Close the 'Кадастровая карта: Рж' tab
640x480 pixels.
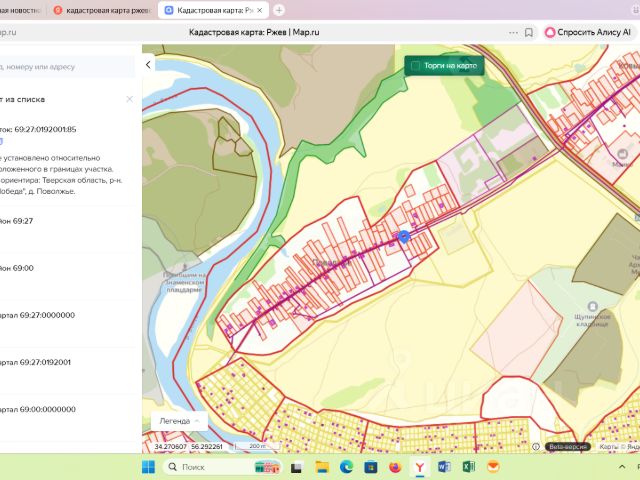point(260,11)
